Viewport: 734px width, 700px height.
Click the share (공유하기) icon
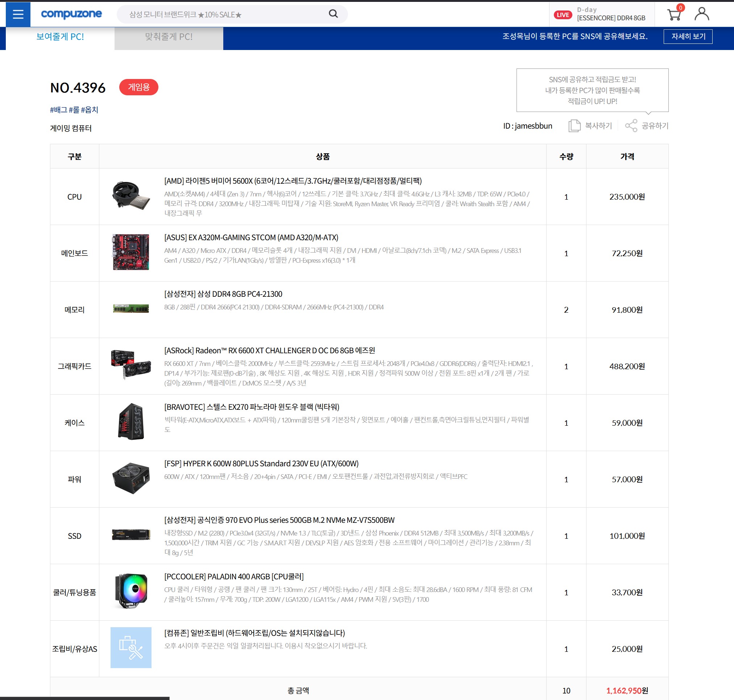click(x=631, y=126)
